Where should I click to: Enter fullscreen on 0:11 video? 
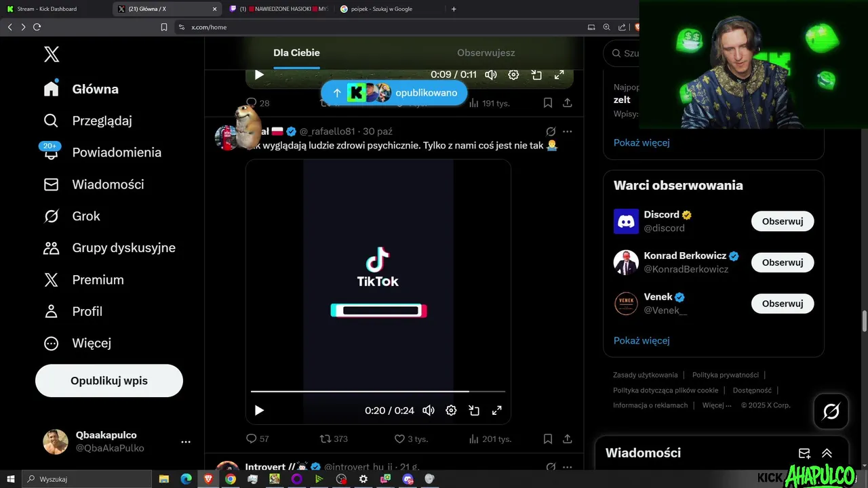click(x=559, y=75)
